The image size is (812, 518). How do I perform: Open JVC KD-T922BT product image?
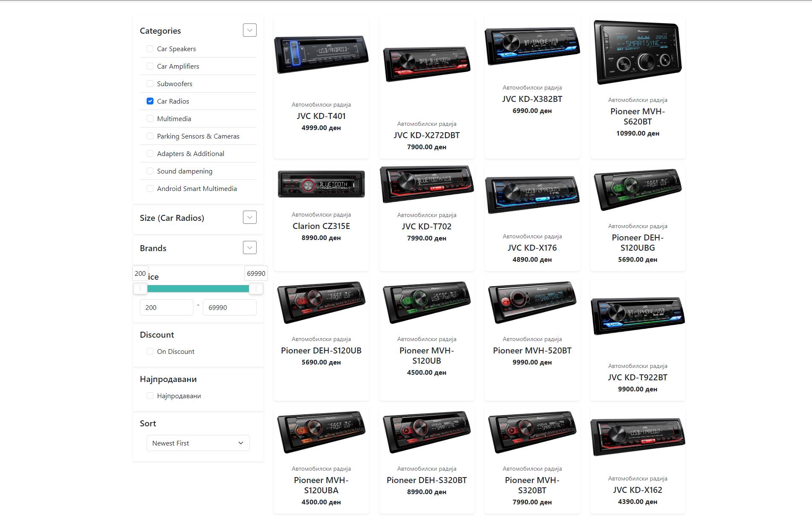click(x=638, y=316)
